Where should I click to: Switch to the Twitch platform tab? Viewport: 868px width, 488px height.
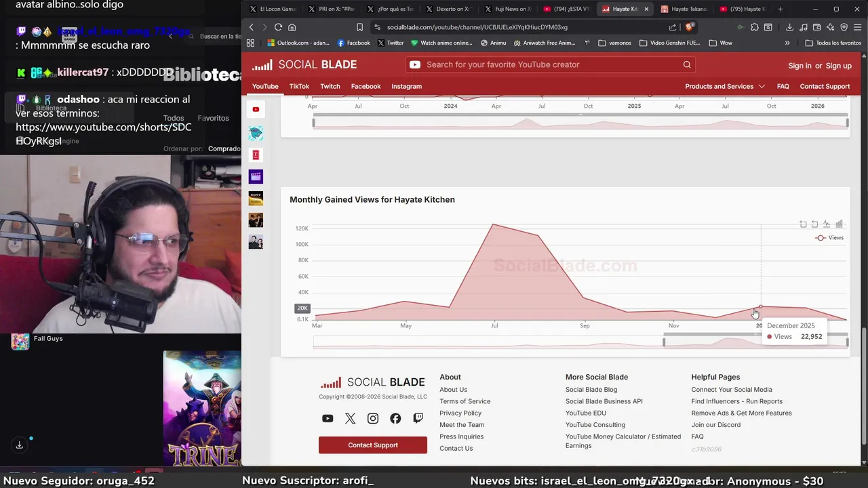coord(330,86)
